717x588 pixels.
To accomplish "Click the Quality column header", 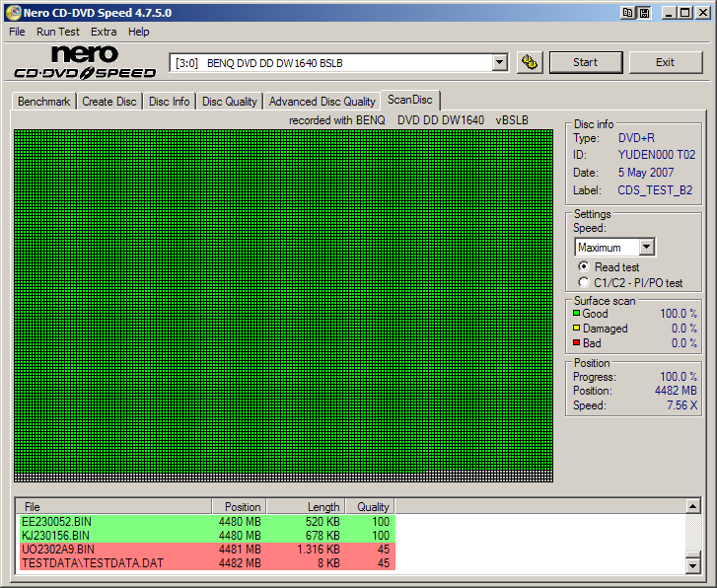I will pyautogui.click(x=370, y=506).
